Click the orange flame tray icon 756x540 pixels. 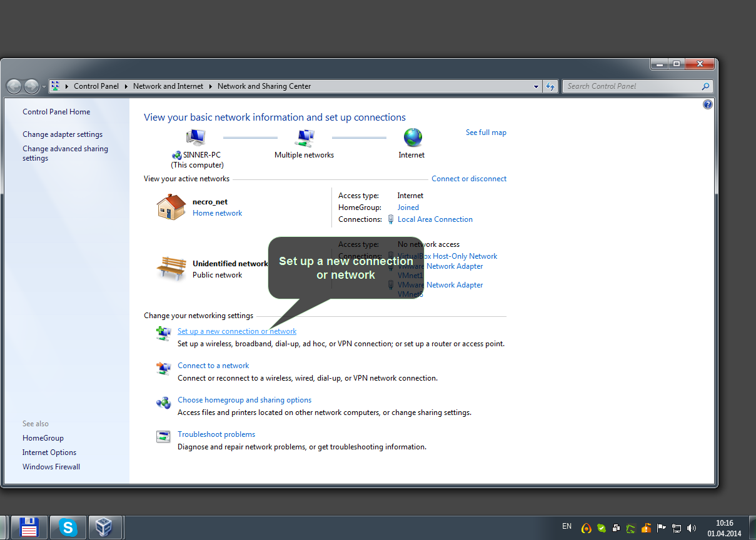pos(587,528)
